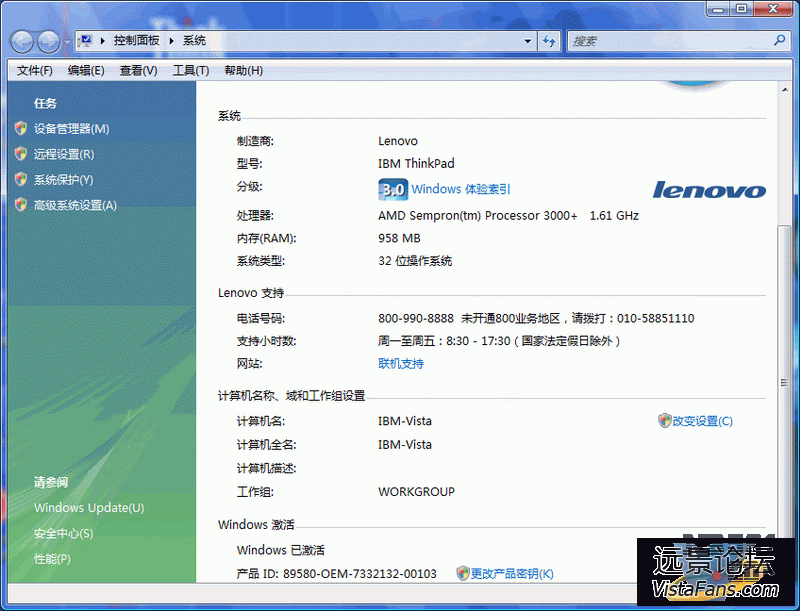Viewport: 800px width, 611px height.
Task: Click the 3.0 Windows Experience score badge
Action: [392, 189]
